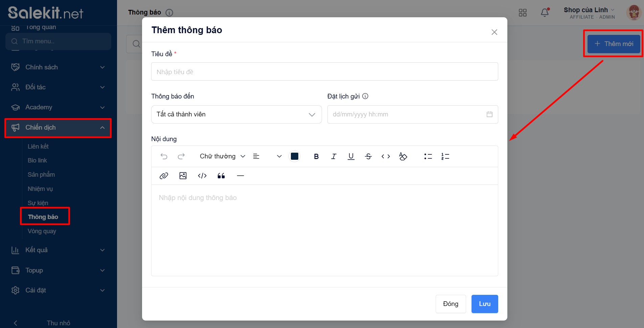This screenshot has width=644, height=328.
Task: Open the text color swatch picker
Action: (x=295, y=156)
